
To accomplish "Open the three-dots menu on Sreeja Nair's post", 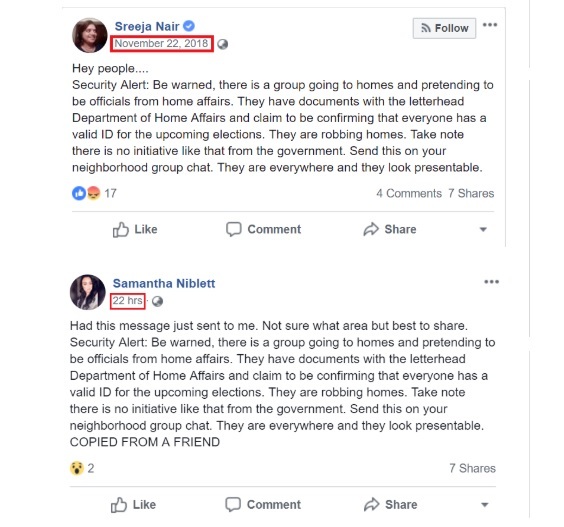I will tap(490, 25).
